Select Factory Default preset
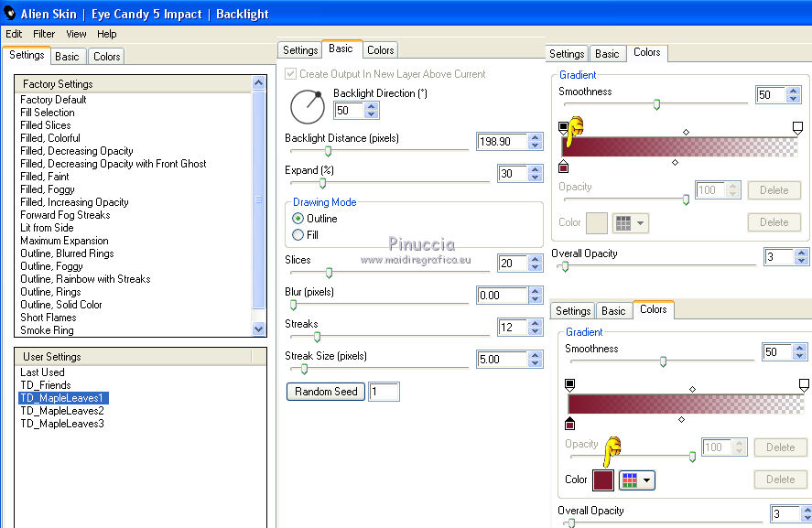 53,100
